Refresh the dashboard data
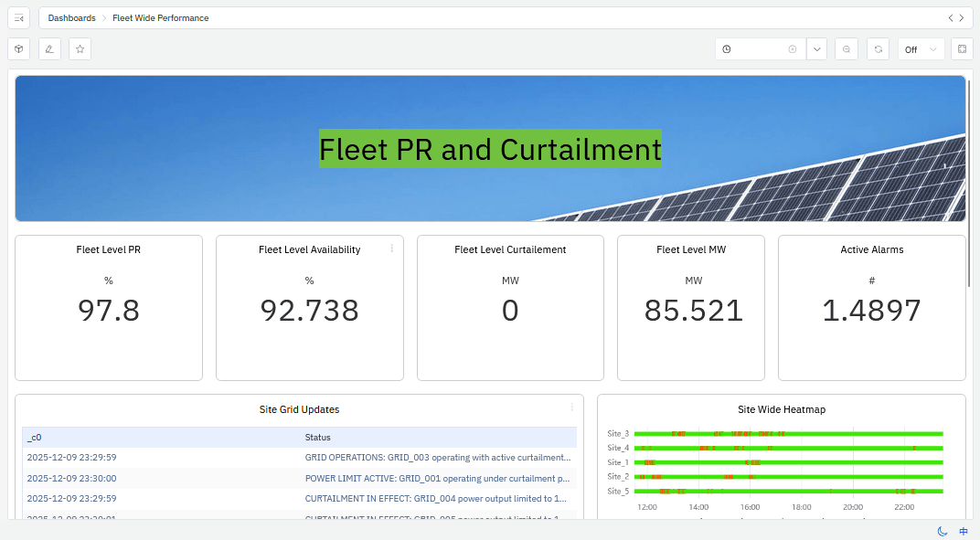 click(x=878, y=49)
